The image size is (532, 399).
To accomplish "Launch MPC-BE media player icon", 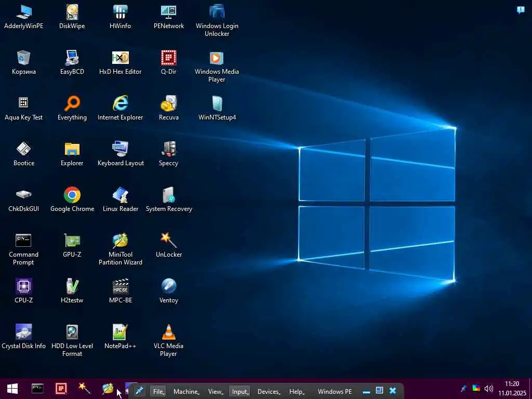I will 120,291.
